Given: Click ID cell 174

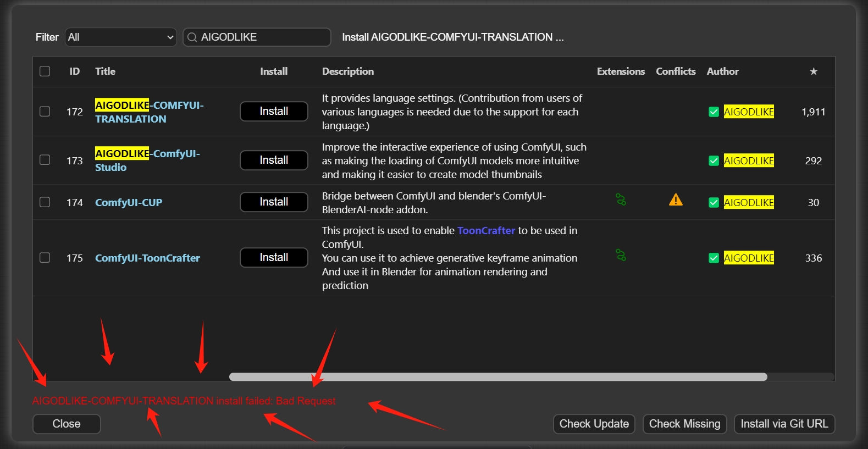Looking at the screenshot, I should 75,203.
